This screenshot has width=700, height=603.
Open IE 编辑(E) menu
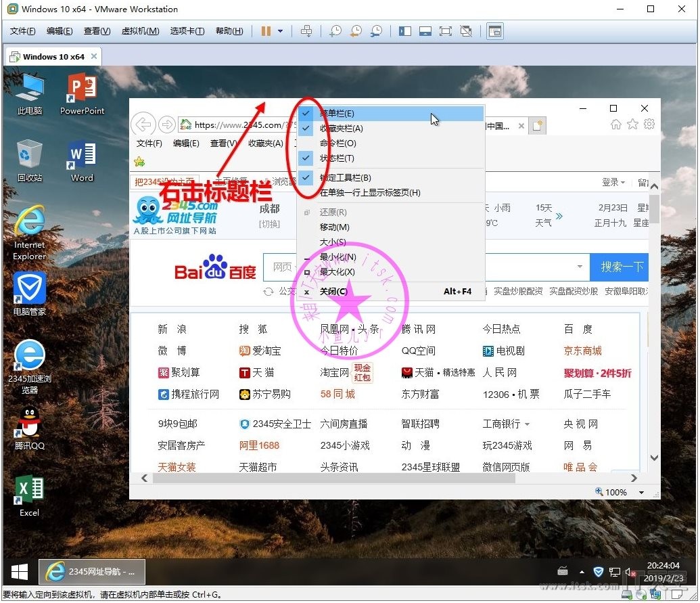tap(186, 143)
